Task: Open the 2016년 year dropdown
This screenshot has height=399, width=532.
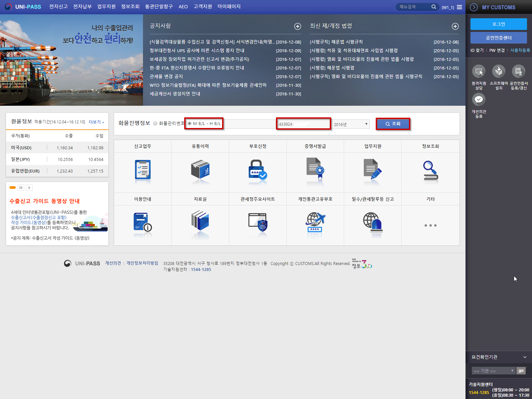Action: click(x=351, y=124)
